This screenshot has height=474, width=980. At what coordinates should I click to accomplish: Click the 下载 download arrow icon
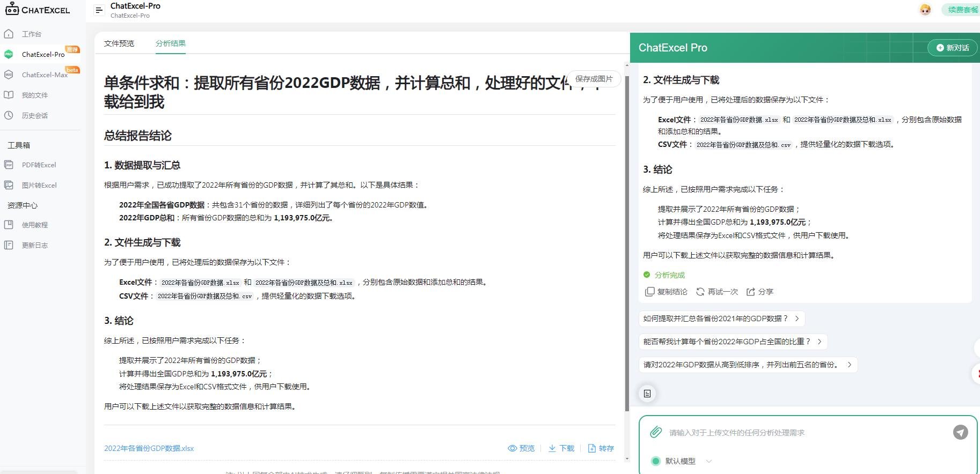click(x=552, y=448)
